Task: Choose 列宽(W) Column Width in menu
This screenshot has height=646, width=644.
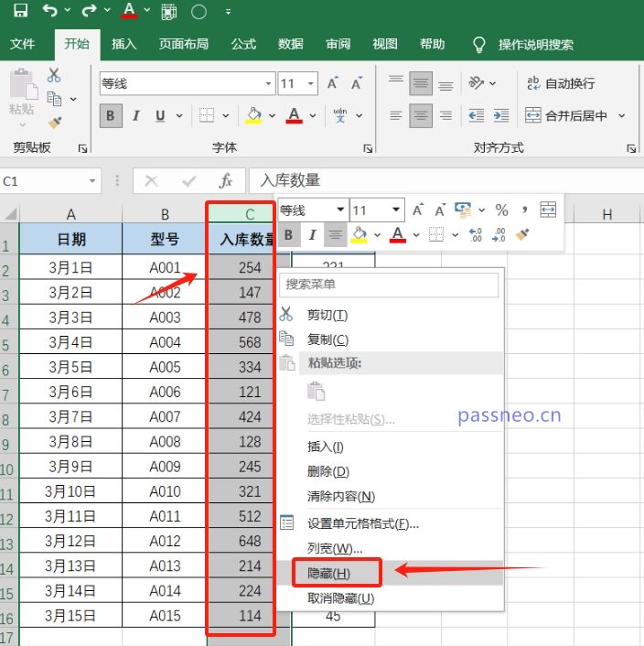Action: (390, 548)
